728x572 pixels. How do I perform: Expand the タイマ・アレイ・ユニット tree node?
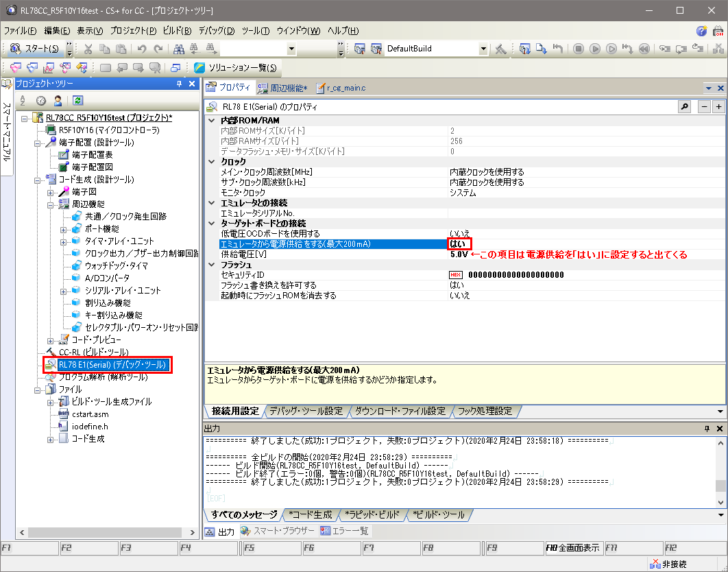click(x=63, y=241)
